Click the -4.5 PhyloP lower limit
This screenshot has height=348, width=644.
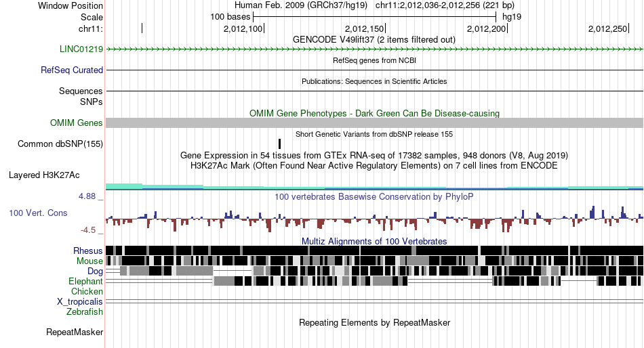pos(88,230)
